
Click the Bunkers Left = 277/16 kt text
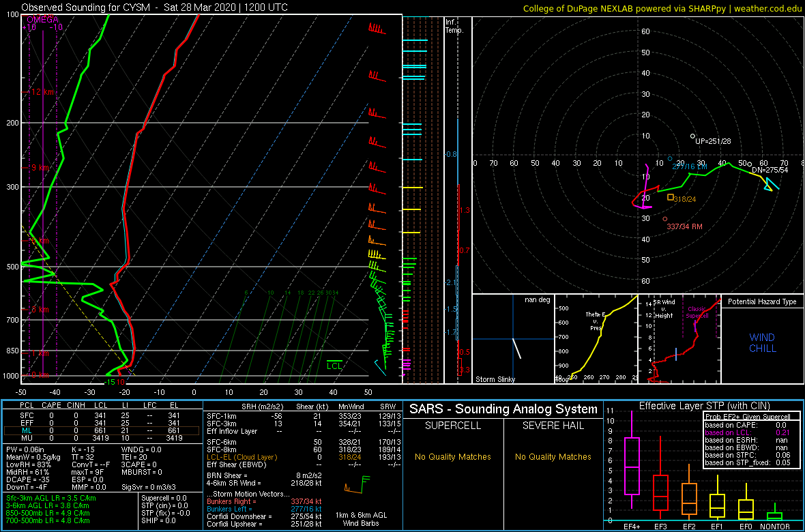(x=264, y=508)
